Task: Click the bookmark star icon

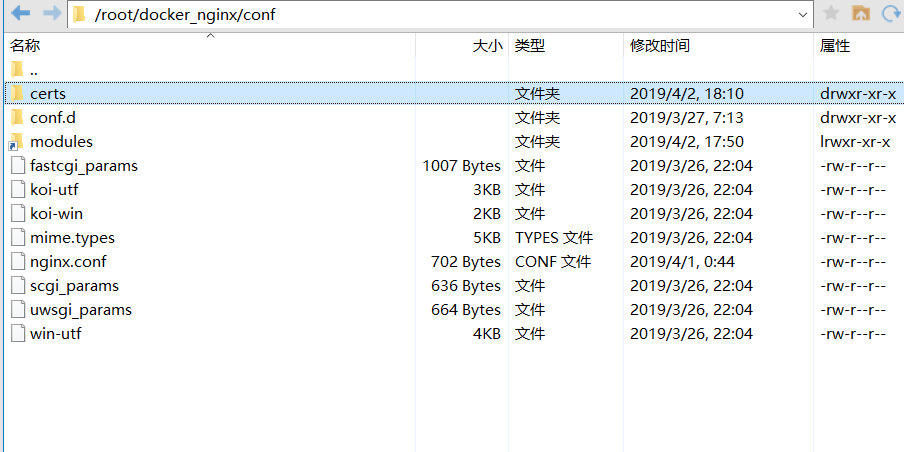Action: 831,13
